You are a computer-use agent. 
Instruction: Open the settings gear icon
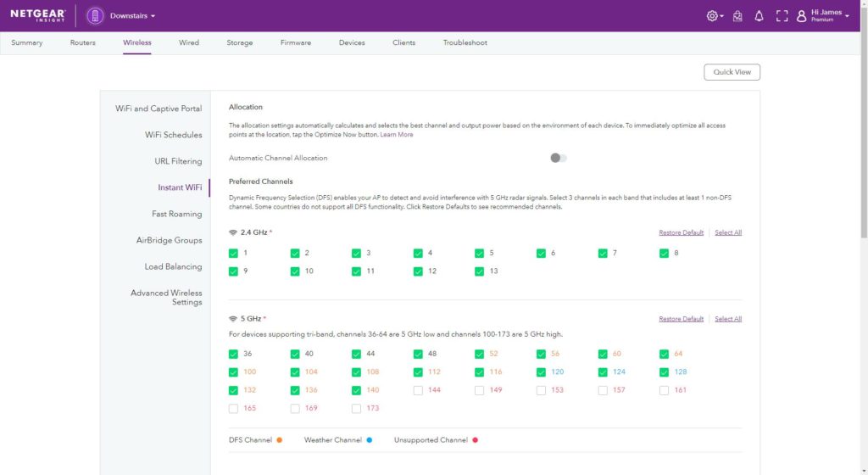click(712, 16)
